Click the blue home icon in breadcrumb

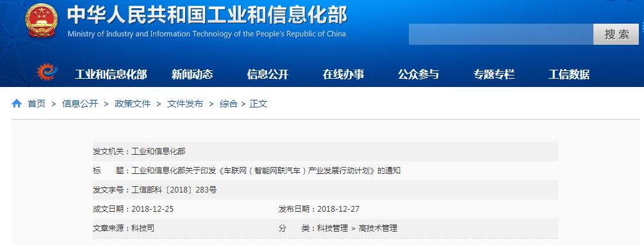tap(17, 104)
